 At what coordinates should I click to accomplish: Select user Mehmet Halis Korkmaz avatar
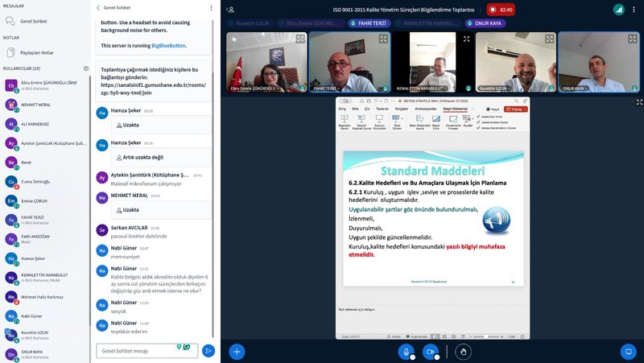click(11, 297)
